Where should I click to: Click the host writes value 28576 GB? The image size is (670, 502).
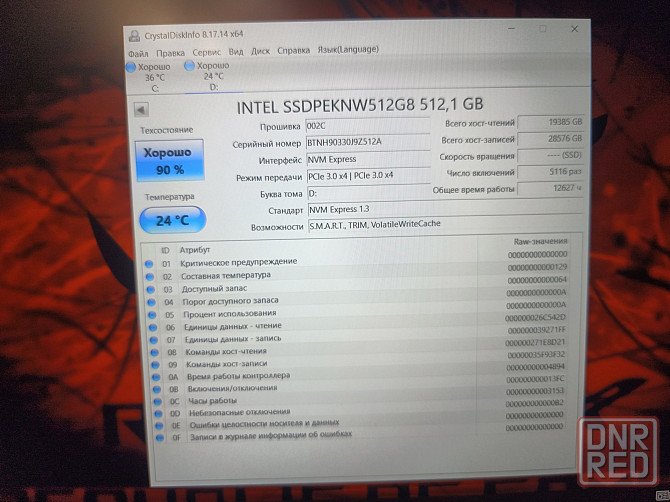(550, 139)
